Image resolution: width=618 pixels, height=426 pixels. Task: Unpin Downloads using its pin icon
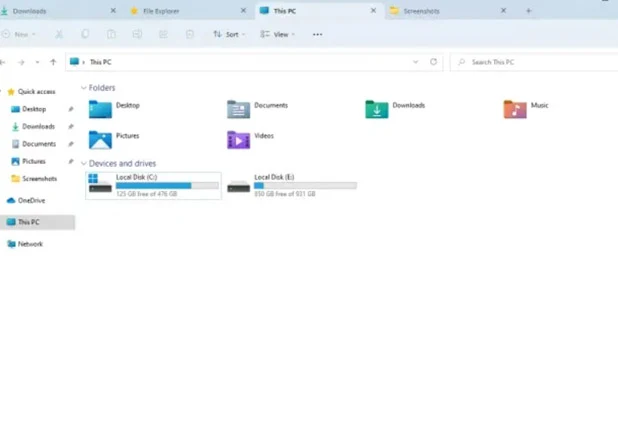click(x=71, y=126)
